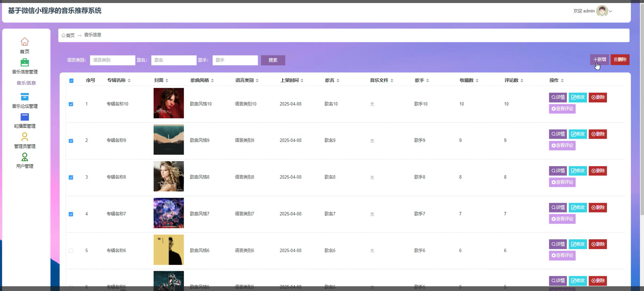Go to the 首页 home icon in sidebar

pos(24,42)
